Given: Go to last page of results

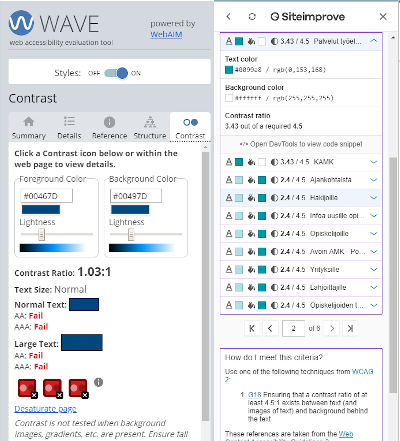Looking at the screenshot, I should 350,329.
